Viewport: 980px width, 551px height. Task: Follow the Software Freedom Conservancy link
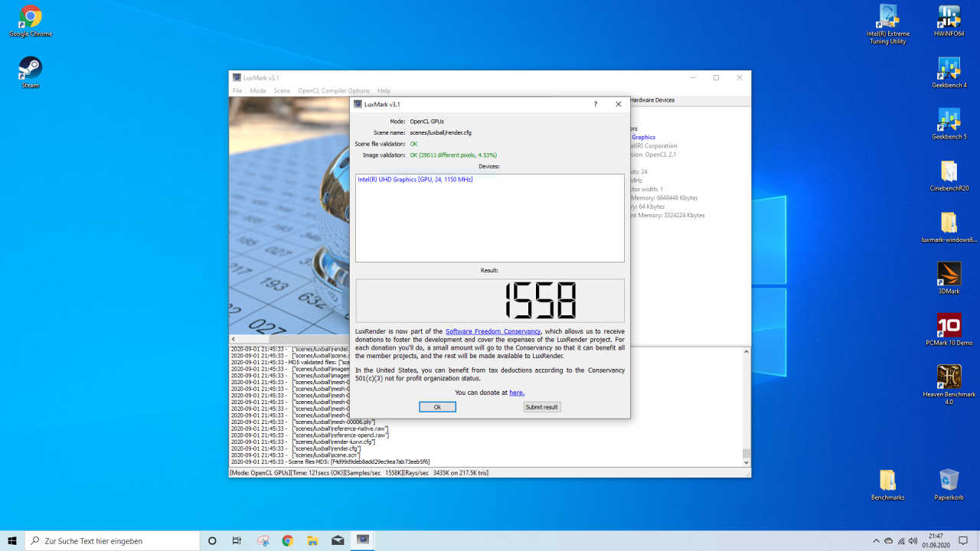[493, 331]
